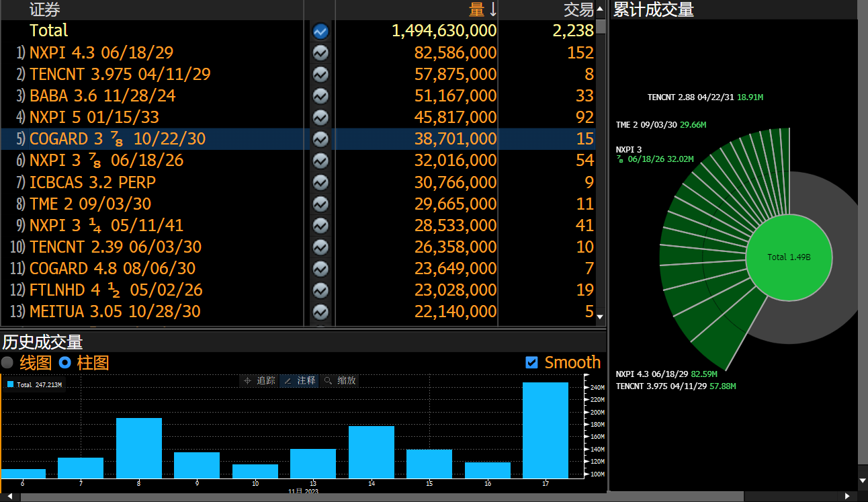Activate the 追踪 track tool
This screenshot has height=502, width=868.
point(259,380)
